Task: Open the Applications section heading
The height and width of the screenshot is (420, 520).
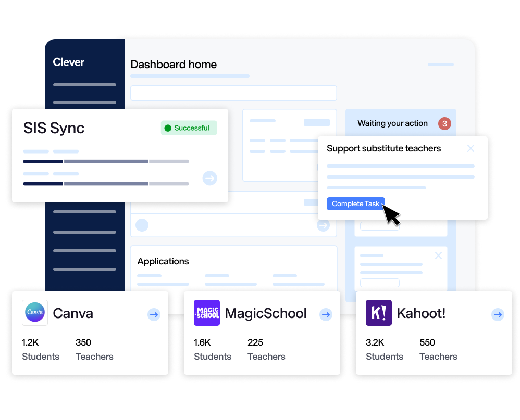Action: [x=163, y=261]
